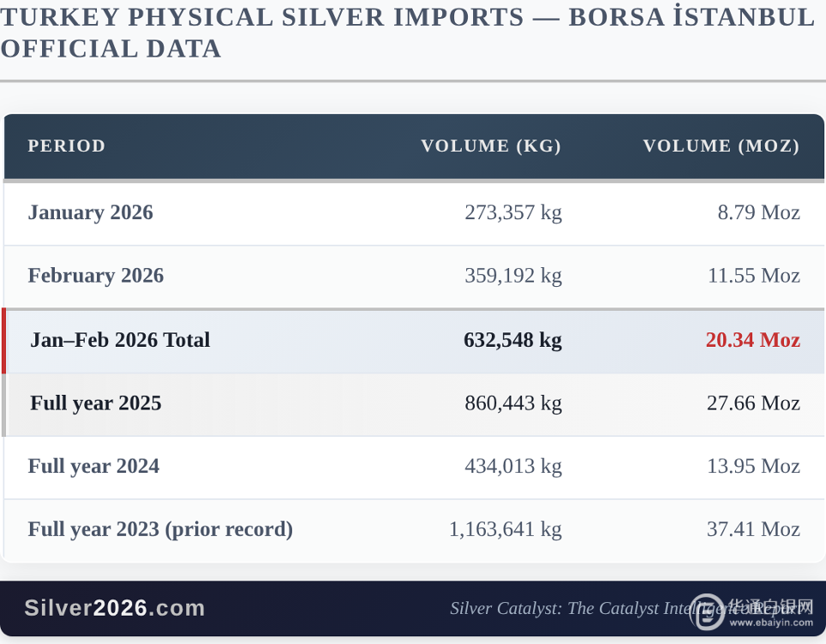Image resolution: width=826 pixels, height=644 pixels.
Task: Click the red 20.34 Moz value
Action: point(752,340)
